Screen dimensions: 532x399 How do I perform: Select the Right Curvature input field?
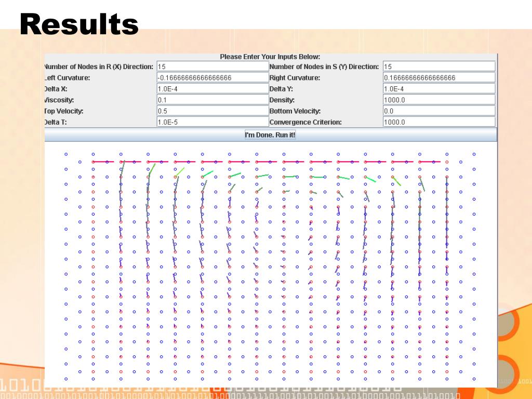[439, 78]
